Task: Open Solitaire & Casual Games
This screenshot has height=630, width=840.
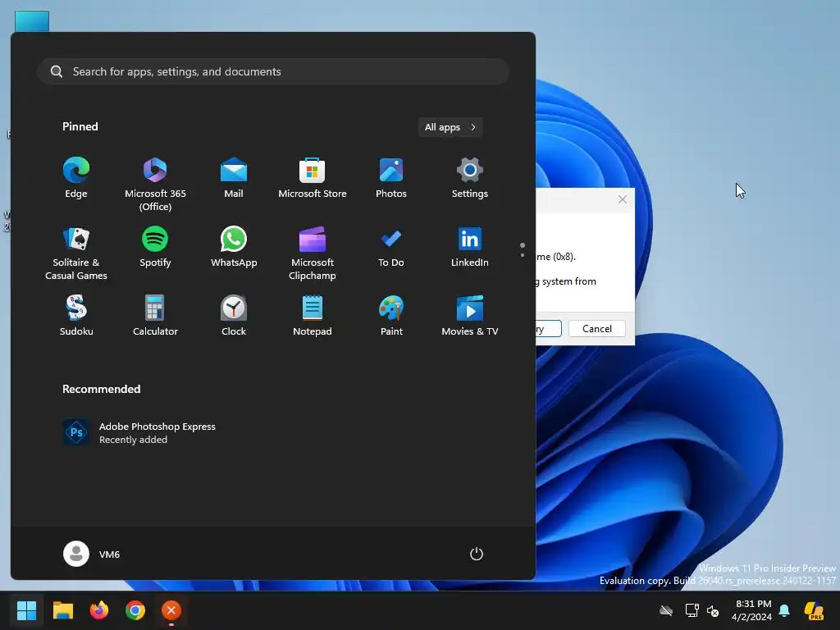Action: pyautogui.click(x=76, y=253)
